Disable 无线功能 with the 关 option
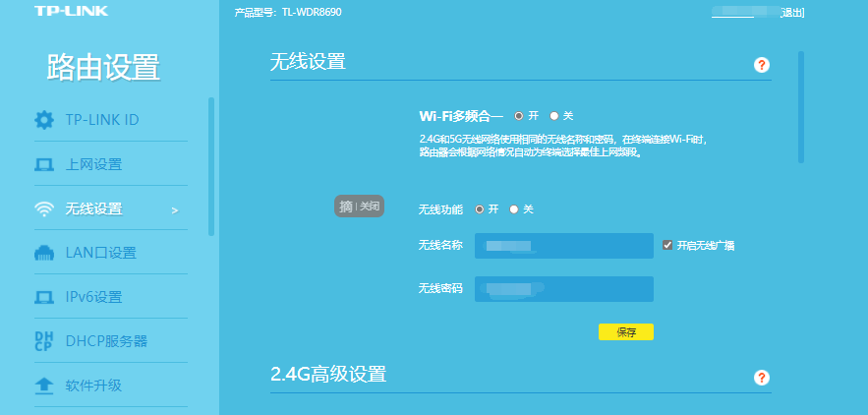 pyautogui.click(x=515, y=209)
